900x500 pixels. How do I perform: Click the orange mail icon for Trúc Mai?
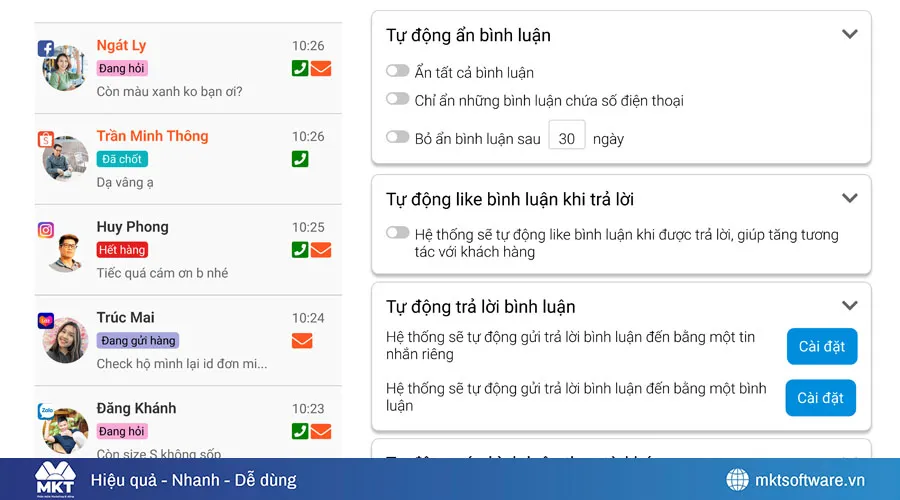click(302, 341)
